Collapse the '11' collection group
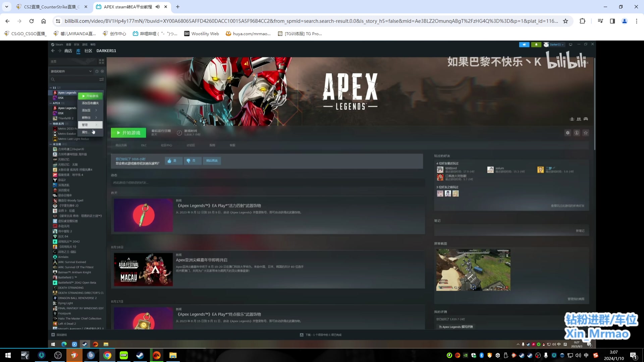This screenshot has width=644, height=362. (51, 88)
